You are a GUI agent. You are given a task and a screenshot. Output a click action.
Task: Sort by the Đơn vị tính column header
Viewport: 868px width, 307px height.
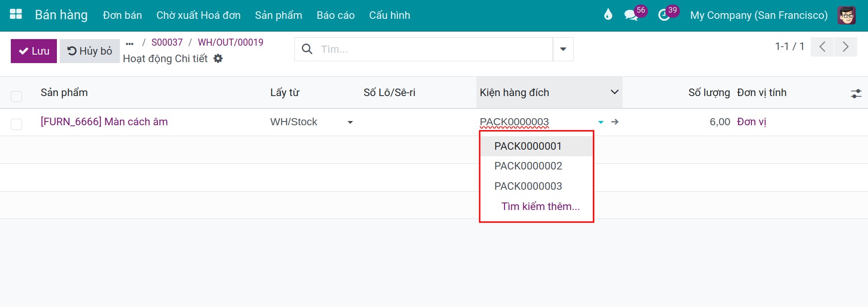pos(762,92)
